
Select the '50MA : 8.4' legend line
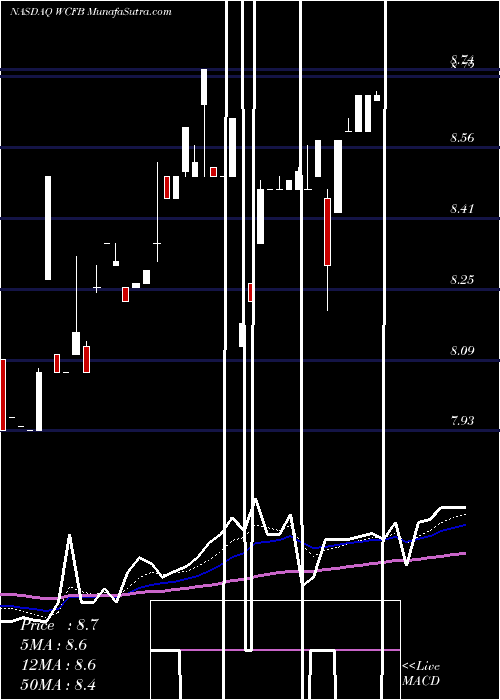coord(58,684)
